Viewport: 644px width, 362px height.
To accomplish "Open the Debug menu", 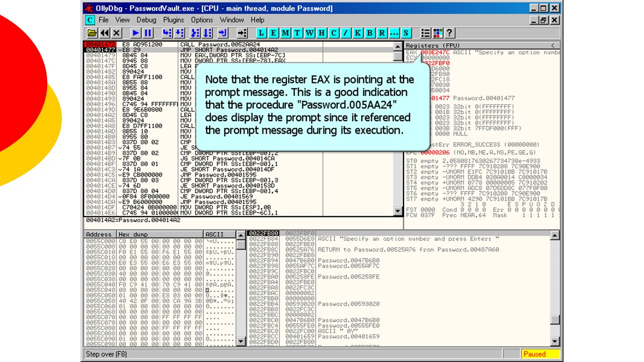I will pyautogui.click(x=146, y=20).
